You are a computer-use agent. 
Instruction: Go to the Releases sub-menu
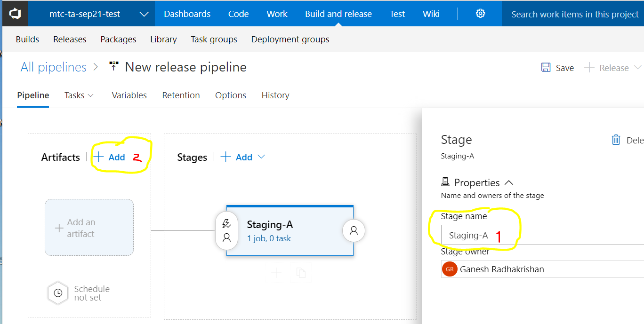click(x=70, y=40)
